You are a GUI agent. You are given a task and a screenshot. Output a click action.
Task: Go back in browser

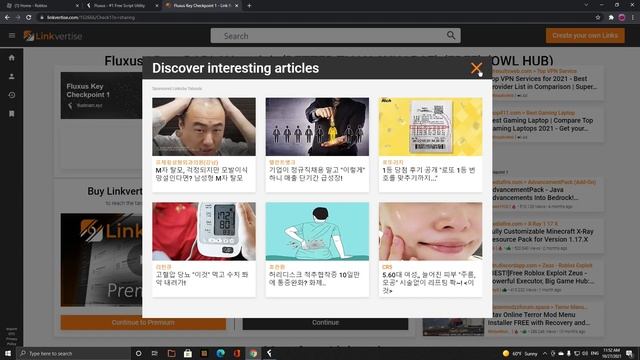click(7, 18)
